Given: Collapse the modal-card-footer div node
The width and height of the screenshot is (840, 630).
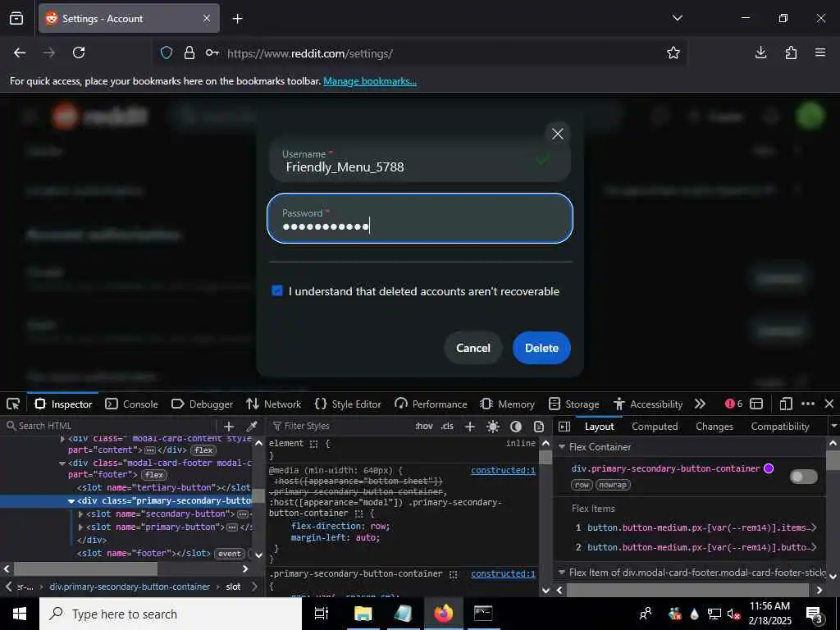Looking at the screenshot, I should 62,463.
